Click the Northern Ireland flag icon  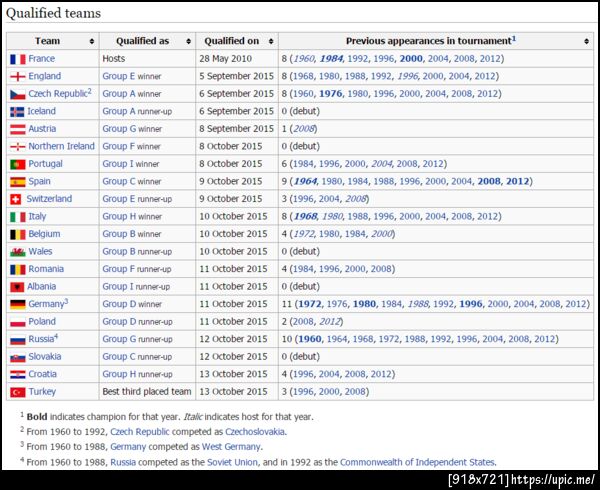click(x=18, y=147)
